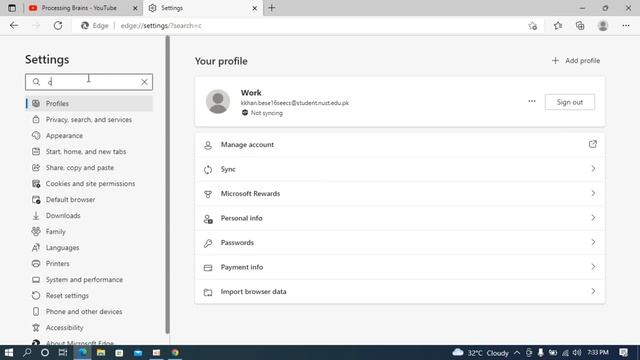Expand Microsoft Rewards row chevron
The width and height of the screenshot is (640, 360).
tap(593, 193)
